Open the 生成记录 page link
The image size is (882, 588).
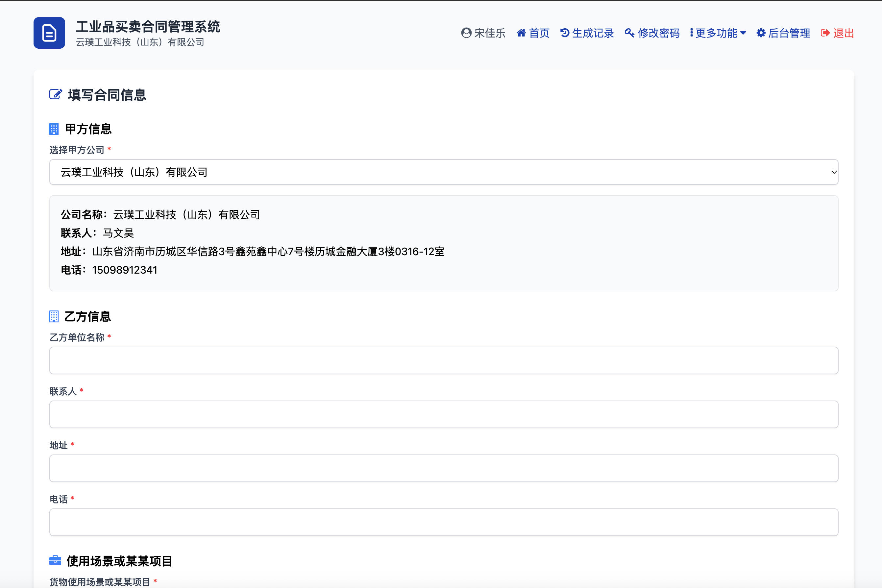[x=587, y=33]
